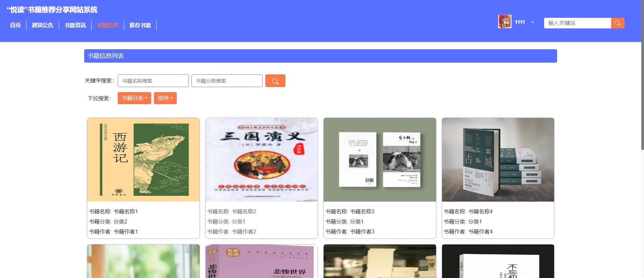Screen dimensions: 644x278
Task: Open the stacked paper books cover thumbnail
Action: [380, 261]
